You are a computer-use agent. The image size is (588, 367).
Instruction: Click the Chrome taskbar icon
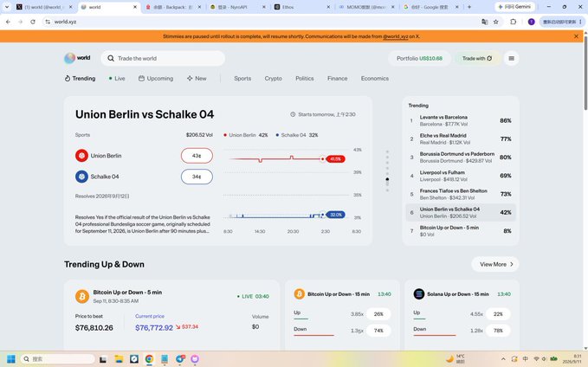149,358
